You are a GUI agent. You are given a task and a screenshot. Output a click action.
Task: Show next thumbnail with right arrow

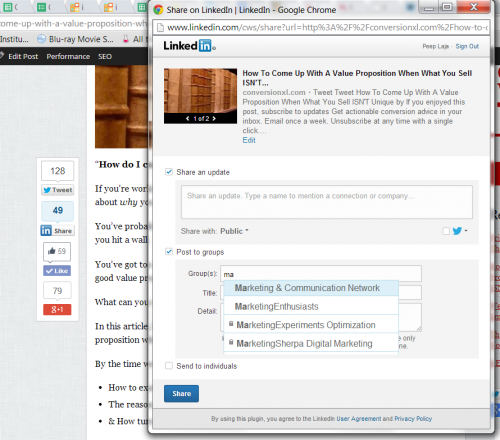click(214, 118)
